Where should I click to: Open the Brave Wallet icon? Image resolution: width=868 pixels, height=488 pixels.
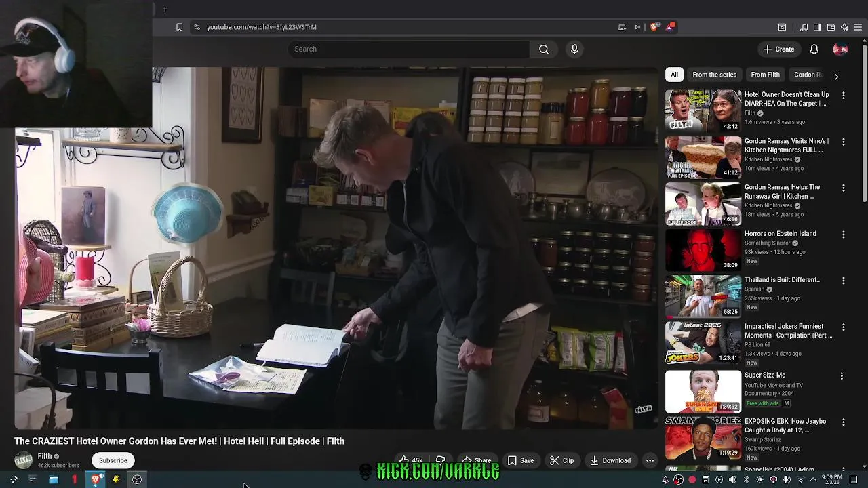click(x=831, y=27)
